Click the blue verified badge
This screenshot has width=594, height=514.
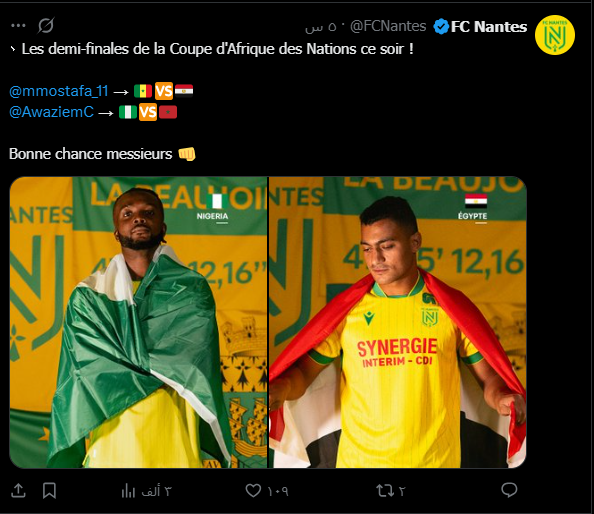point(441,27)
